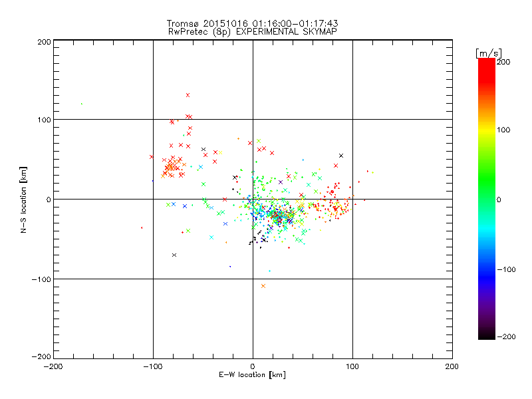Click the plot title 'Tromsø 20151016 01:16:00-01:17:43'
532x399 pixels.
click(x=252, y=23)
